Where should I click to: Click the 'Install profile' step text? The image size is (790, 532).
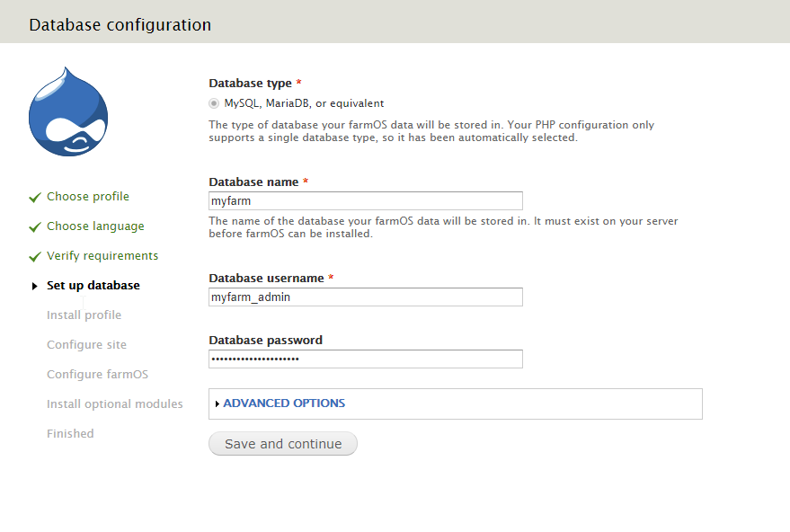coord(84,315)
